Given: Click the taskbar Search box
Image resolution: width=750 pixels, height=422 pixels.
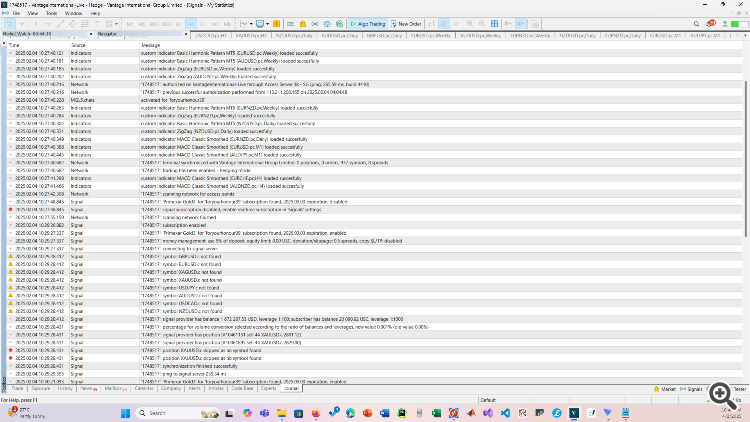Looking at the screenshot, I should (x=177, y=413).
